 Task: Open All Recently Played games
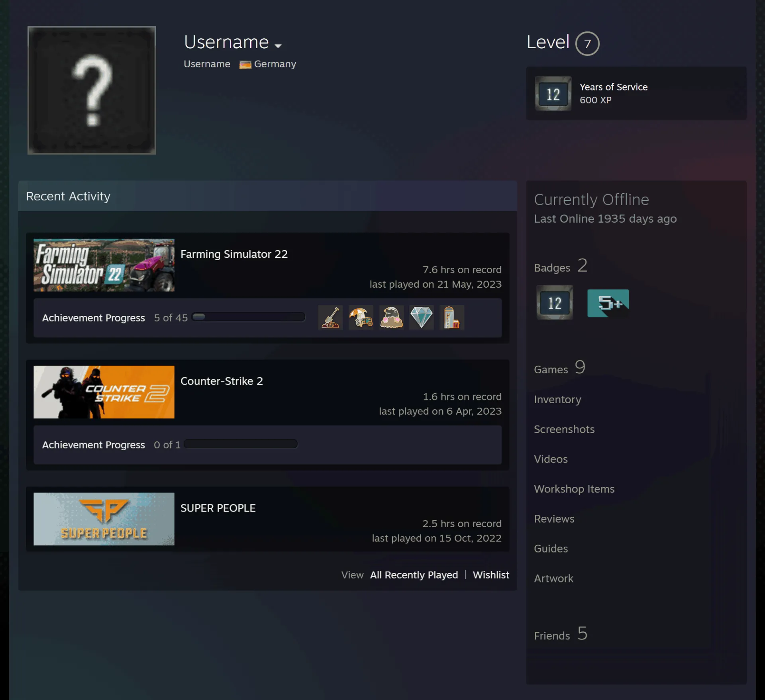click(414, 575)
